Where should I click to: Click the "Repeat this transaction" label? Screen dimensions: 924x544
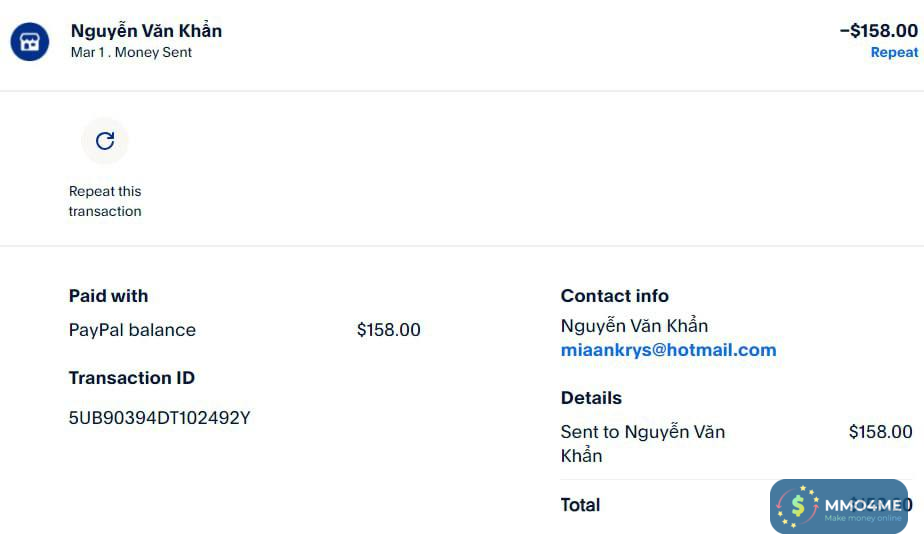(x=105, y=201)
